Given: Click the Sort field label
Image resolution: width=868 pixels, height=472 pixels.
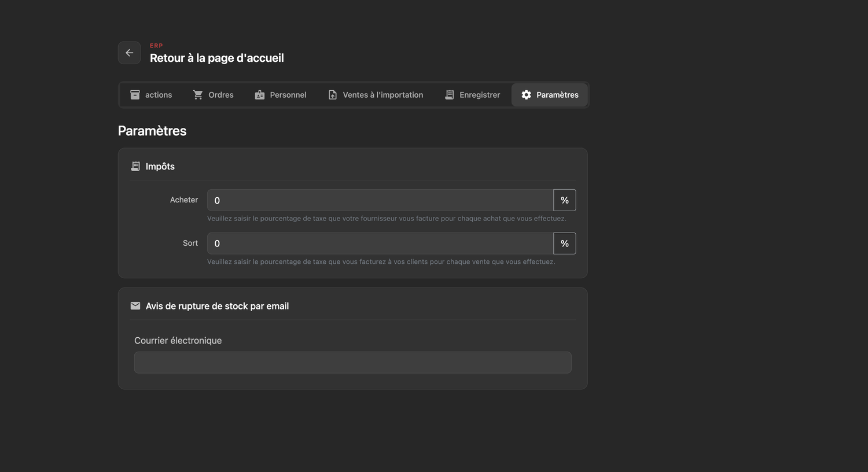Looking at the screenshot, I should [x=190, y=243].
